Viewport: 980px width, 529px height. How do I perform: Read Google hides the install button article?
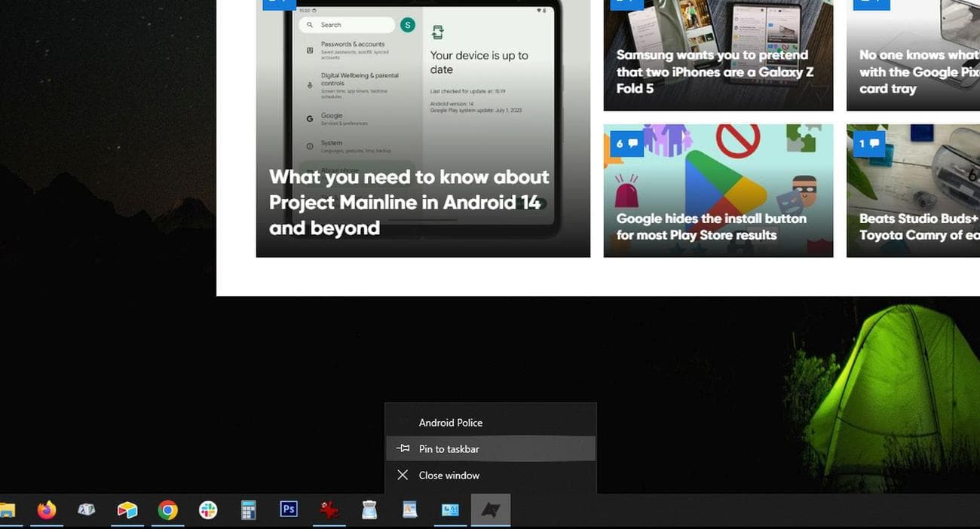tap(711, 227)
